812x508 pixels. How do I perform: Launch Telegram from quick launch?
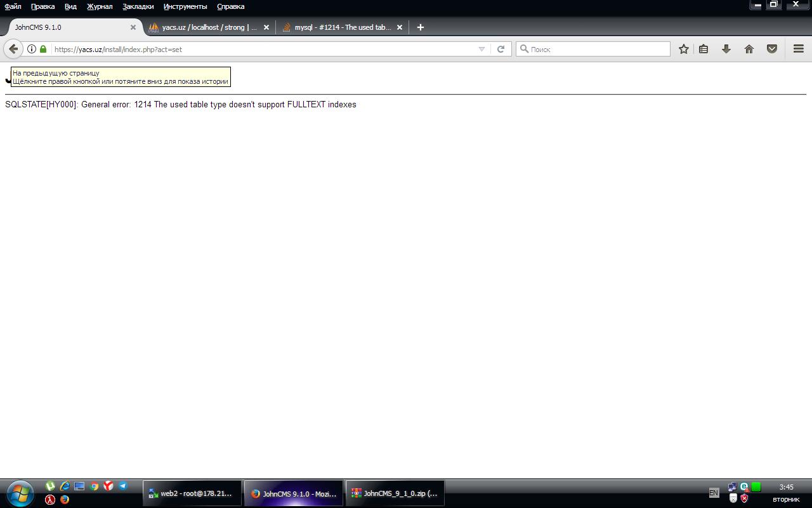pos(123,486)
